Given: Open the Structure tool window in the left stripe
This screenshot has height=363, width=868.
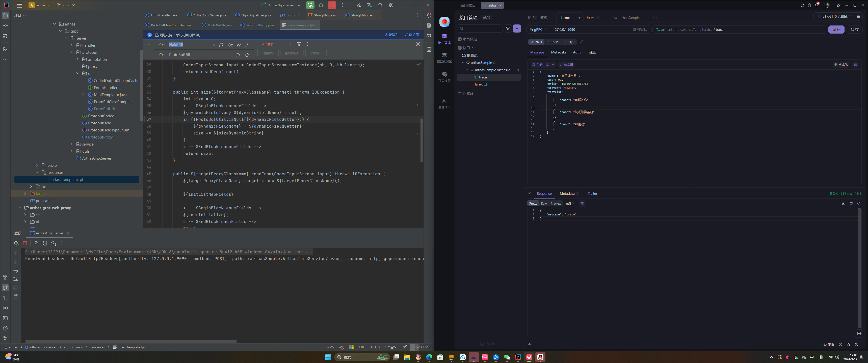Looking at the screenshot, I should 5,49.
